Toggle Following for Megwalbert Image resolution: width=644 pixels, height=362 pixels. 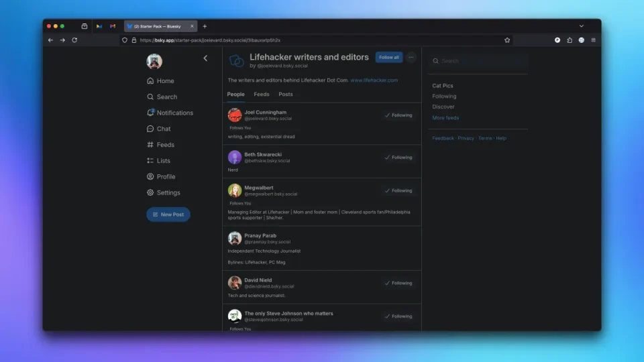click(398, 191)
